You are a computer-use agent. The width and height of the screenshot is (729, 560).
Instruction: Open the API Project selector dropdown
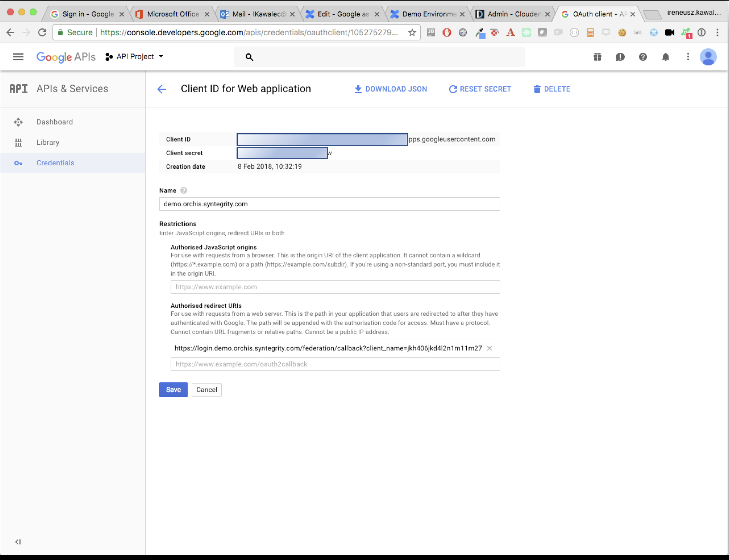pos(134,57)
